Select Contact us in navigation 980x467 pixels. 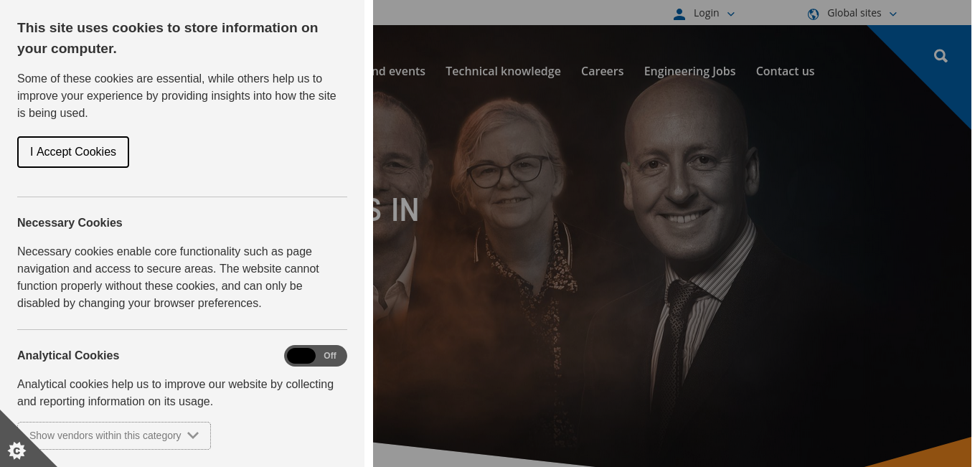785,71
